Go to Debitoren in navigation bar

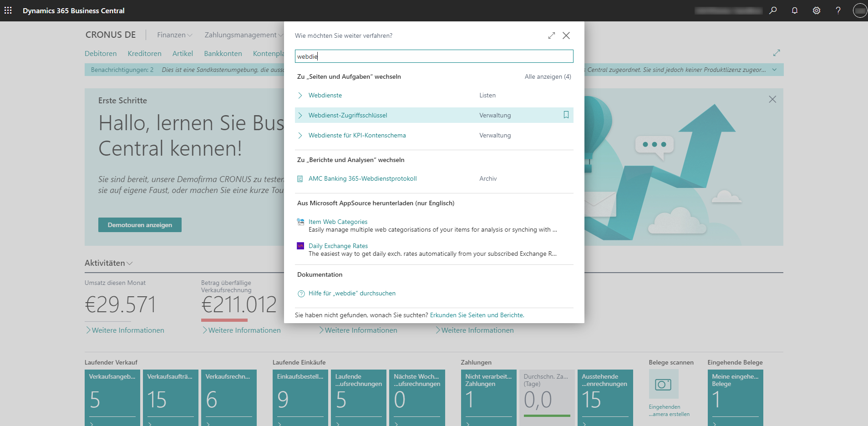click(x=101, y=53)
